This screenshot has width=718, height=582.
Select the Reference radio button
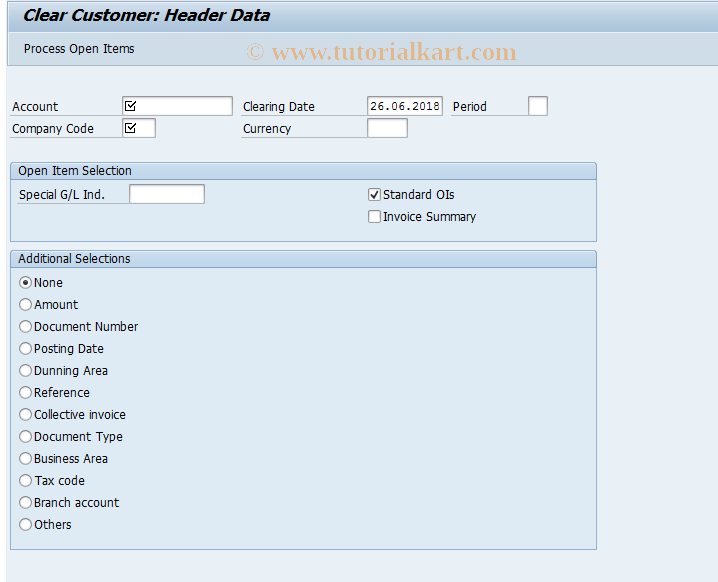click(x=26, y=392)
